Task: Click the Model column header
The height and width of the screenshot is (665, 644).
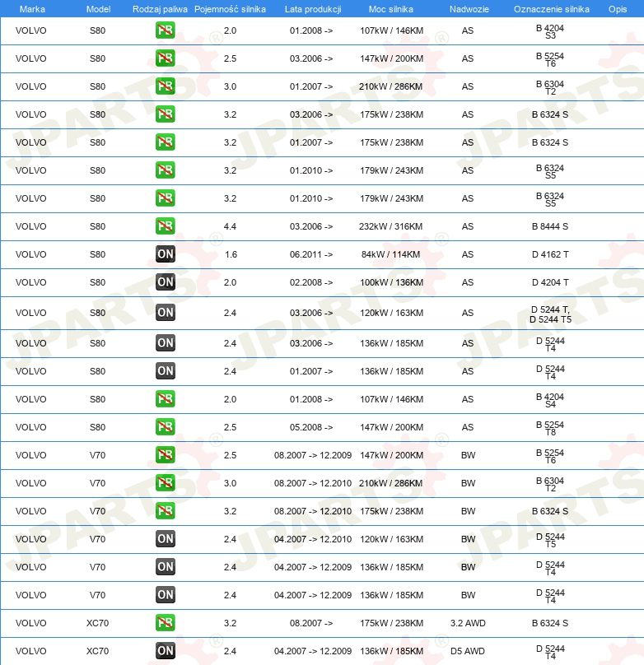Action: pos(99,9)
